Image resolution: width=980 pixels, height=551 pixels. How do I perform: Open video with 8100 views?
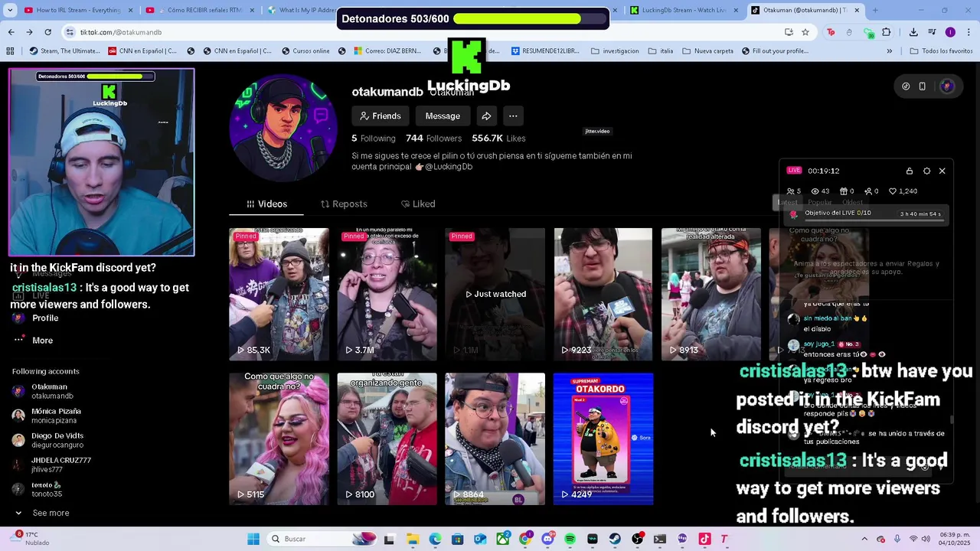pyautogui.click(x=387, y=439)
